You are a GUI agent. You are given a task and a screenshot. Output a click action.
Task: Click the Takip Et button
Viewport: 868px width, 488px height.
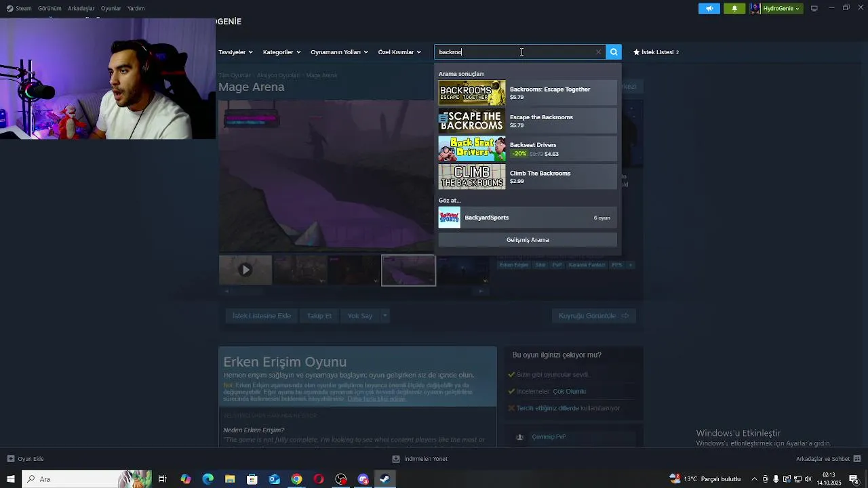(x=319, y=316)
